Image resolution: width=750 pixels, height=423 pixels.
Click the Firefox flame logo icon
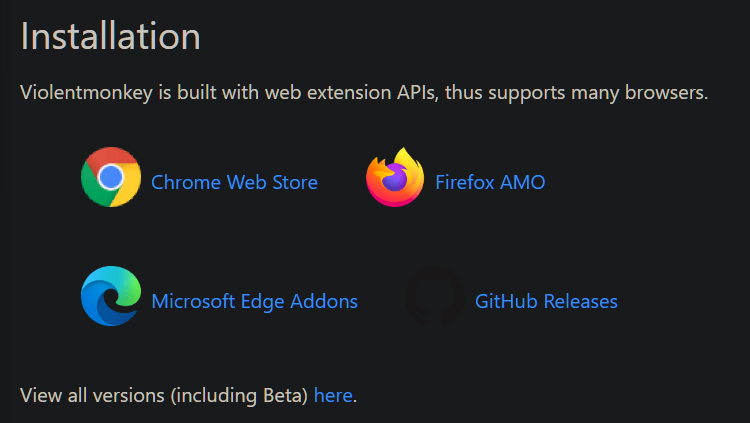[395, 177]
